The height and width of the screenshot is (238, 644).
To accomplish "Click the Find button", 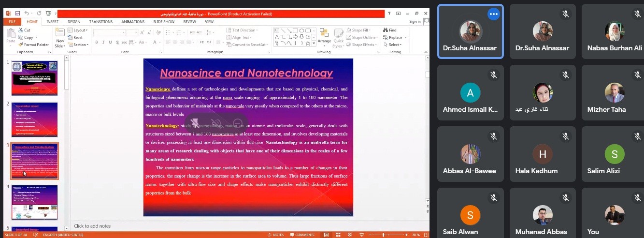I will (389, 30).
